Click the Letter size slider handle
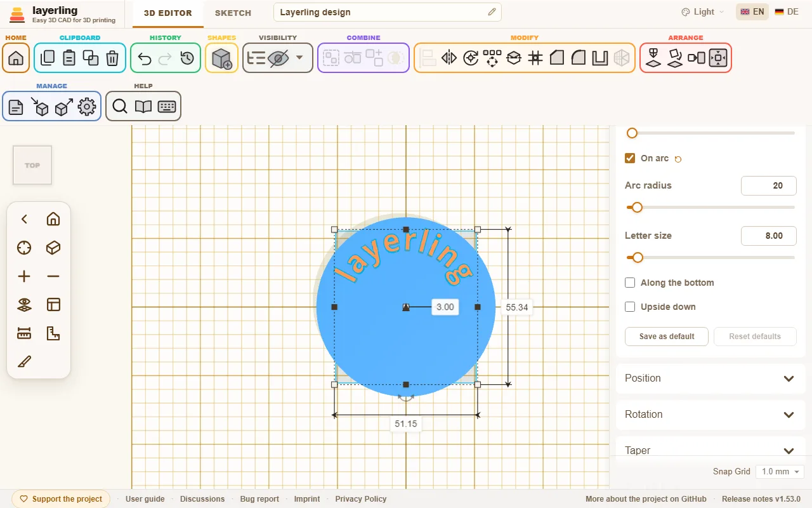 point(638,257)
